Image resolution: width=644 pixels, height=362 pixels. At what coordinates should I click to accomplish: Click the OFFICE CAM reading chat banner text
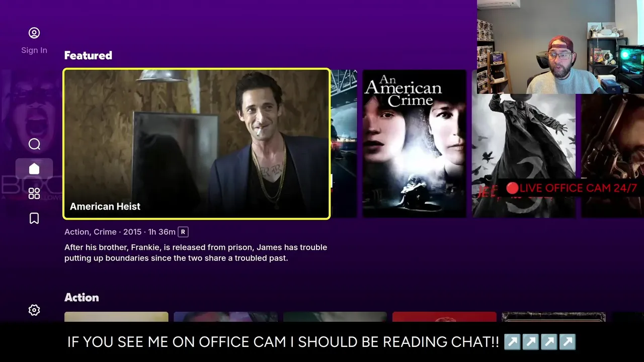[x=322, y=342]
